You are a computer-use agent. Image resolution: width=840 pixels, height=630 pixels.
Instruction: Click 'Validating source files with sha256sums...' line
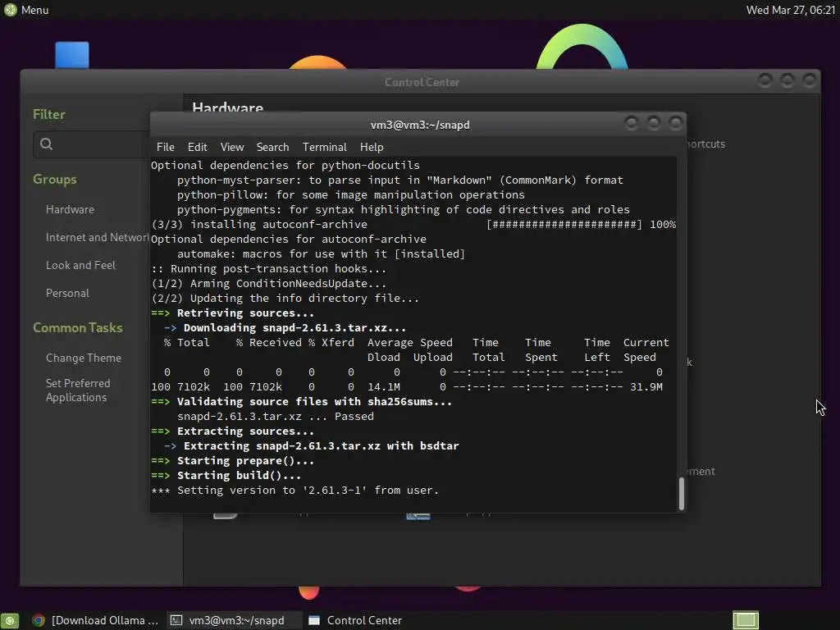click(302, 401)
